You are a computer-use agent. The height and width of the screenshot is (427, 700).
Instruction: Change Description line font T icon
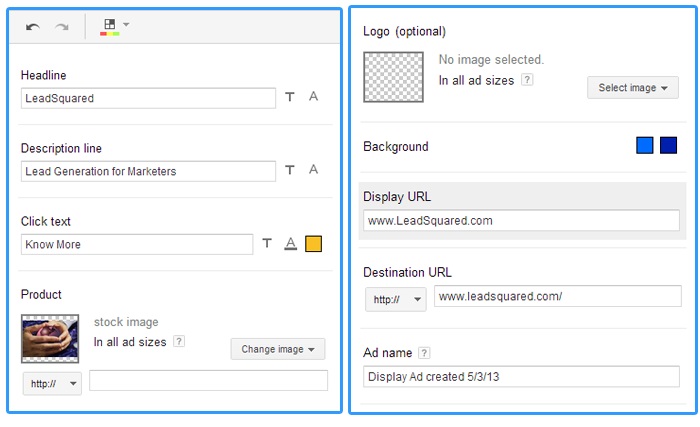pos(290,170)
